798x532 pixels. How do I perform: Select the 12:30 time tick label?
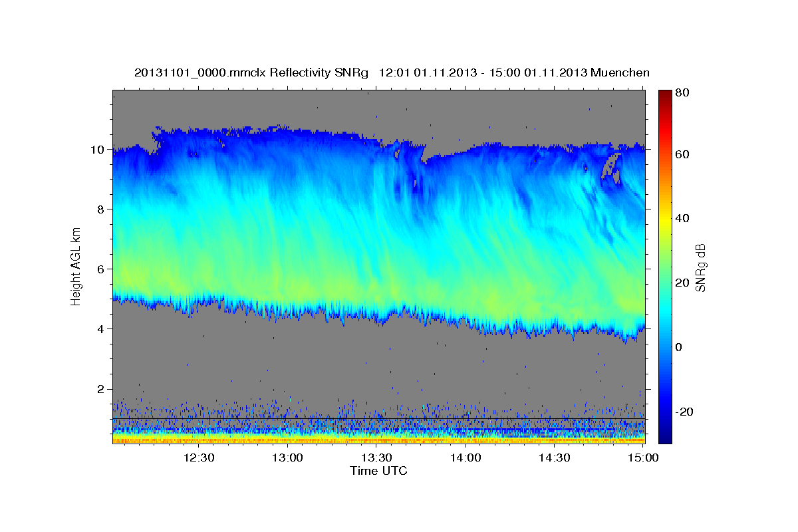[x=198, y=458]
